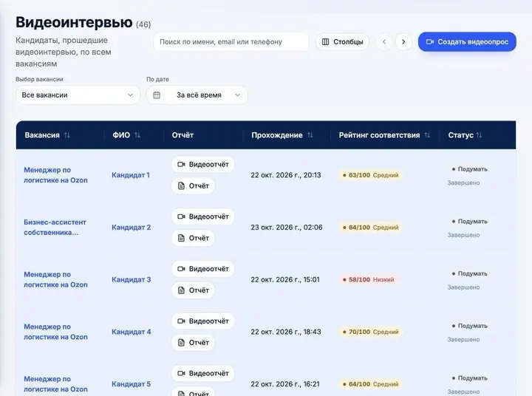The image size is (532, 396).
Task: Go to next page arrow
Action: pos(403,41)
